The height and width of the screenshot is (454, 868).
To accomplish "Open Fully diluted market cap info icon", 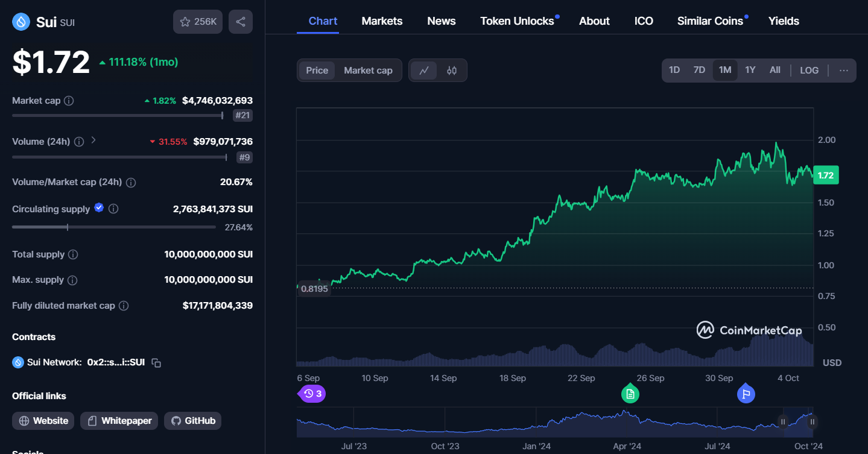I will pos(124,306).
